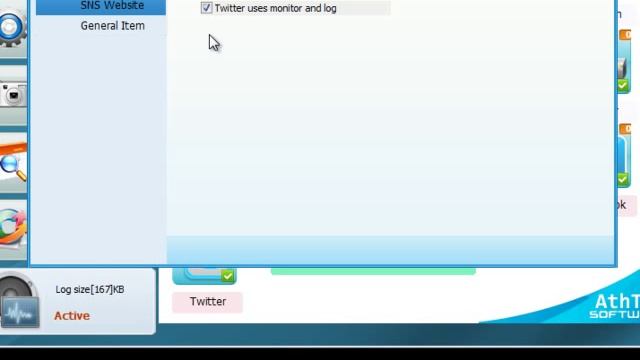The image size is (640, 360).
Task: Click the audio waveform status icon
Action: [x=20, y=313]
